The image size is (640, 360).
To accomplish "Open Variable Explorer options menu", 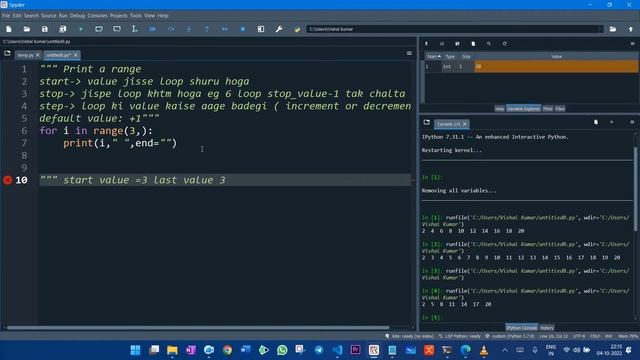I will tap(632, 44).
